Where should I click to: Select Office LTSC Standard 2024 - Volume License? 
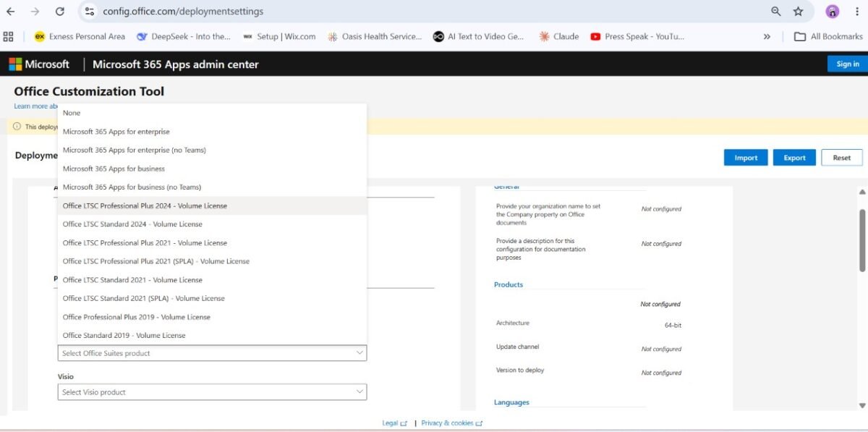pyautogui.click(x=212, y=224)
